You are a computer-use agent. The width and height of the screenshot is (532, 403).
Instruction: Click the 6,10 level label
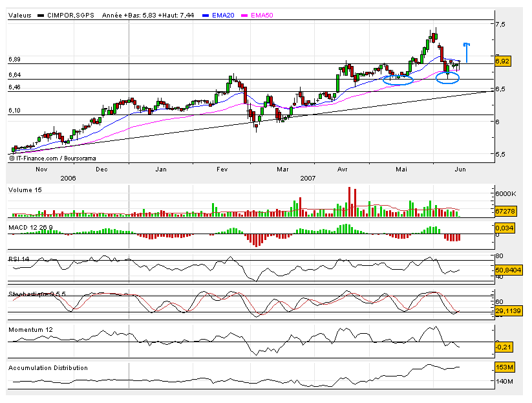point(15,111)
